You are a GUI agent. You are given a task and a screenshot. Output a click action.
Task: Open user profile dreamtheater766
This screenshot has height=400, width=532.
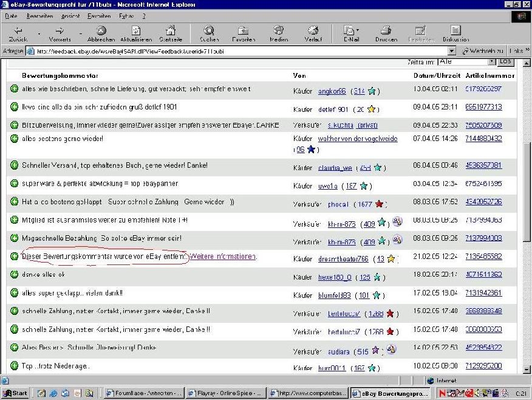coord(343,259)
